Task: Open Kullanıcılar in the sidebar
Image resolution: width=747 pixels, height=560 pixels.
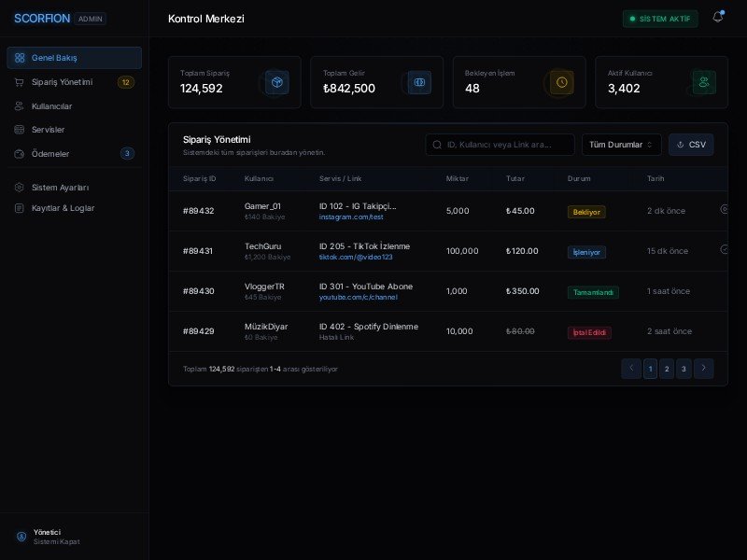Action: pos(51,106)
